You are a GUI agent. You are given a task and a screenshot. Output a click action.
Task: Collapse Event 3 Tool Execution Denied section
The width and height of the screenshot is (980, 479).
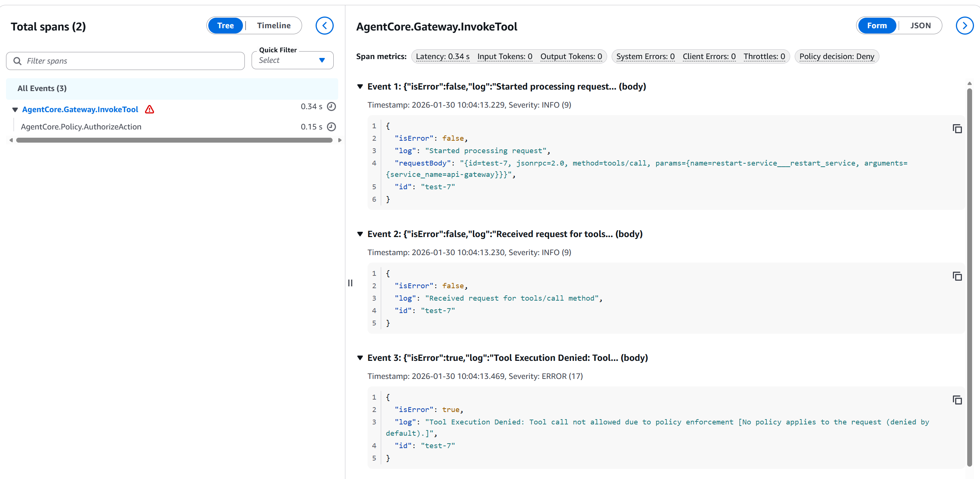point(360,358)
